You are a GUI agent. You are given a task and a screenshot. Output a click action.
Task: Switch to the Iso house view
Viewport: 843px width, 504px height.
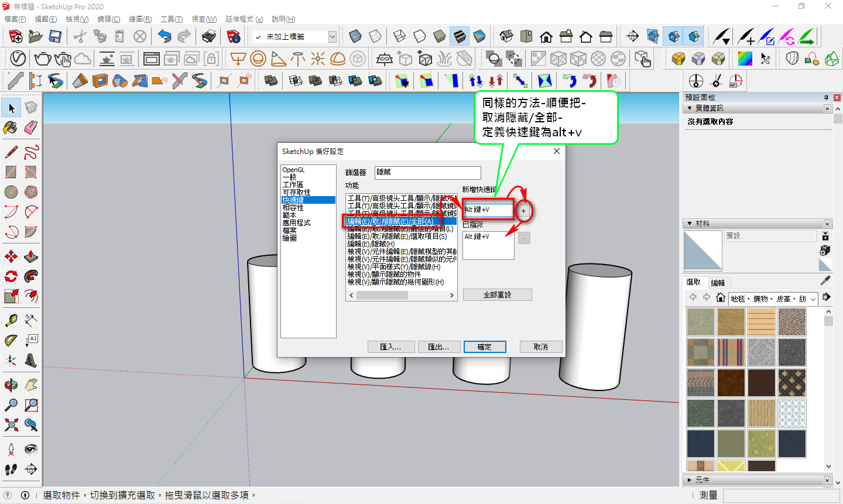click(x=506, y=37)
